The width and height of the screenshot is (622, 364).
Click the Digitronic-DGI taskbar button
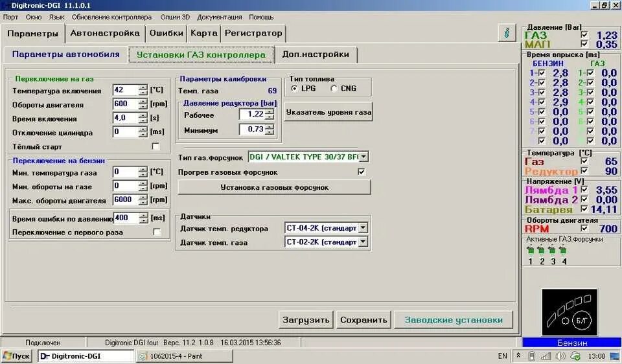pos(86,356)
